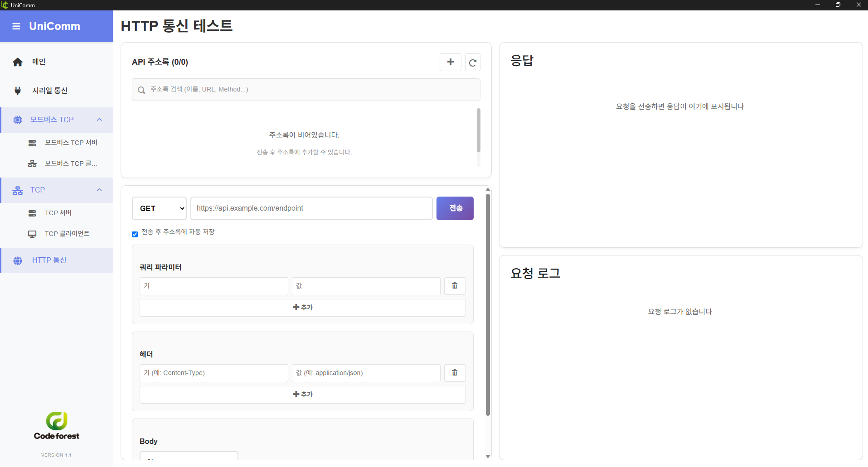Click the server icon beside 모드버스 TCP 서버
Image resolution: width=868 pixels, height=467 pixels.
click(x=32, y=143)
